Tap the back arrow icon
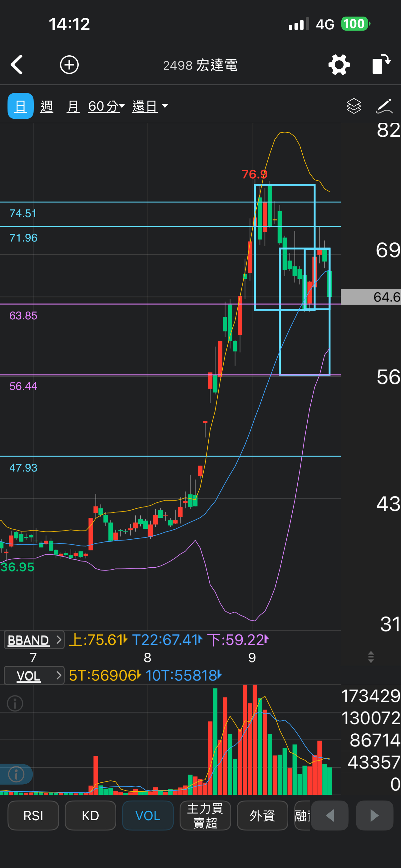This screenshot has height=868, width=401. [17, 64]
